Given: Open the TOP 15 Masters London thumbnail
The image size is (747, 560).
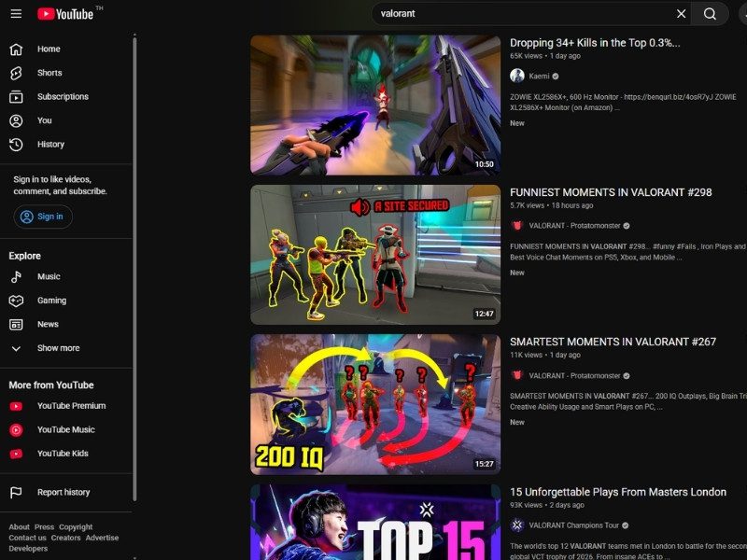Looking at the screenshot, I should (x=375, y=522).
